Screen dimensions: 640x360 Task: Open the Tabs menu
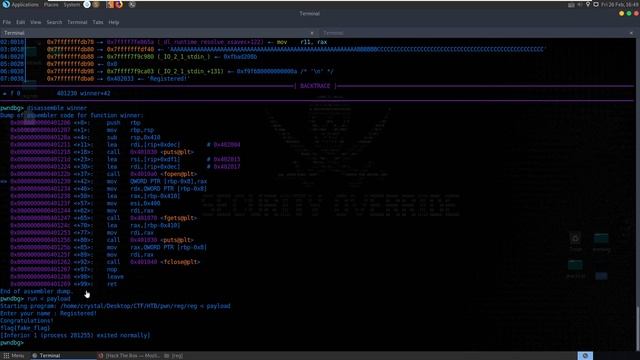(x=98, y=22)
